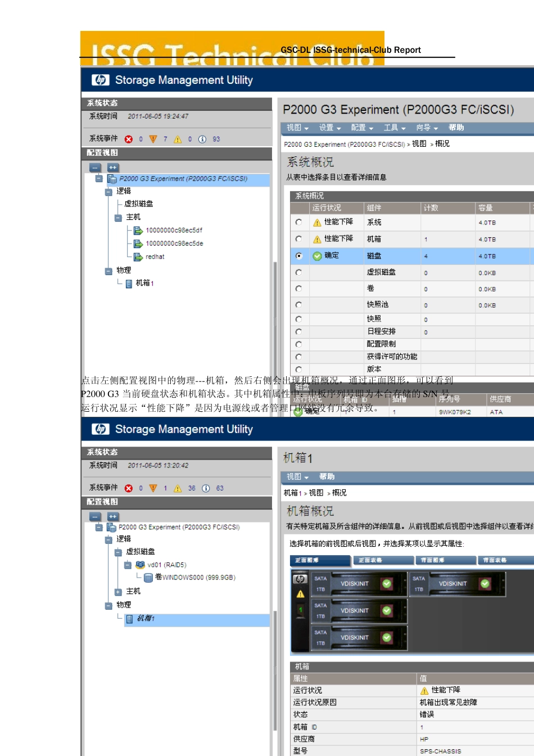Collapse all tree nodes in the upper screenshot
The width and height of the screenshot is (534, 756).
[95, 168]
